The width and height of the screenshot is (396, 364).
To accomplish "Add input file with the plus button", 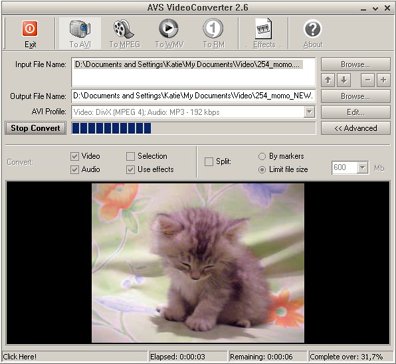I will click(x=383, y=80).
